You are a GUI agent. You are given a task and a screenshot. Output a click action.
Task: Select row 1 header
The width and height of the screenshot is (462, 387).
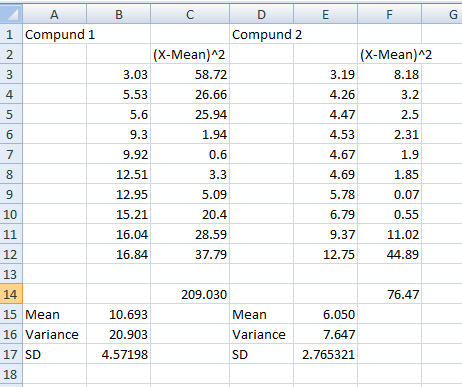[11, 34]
